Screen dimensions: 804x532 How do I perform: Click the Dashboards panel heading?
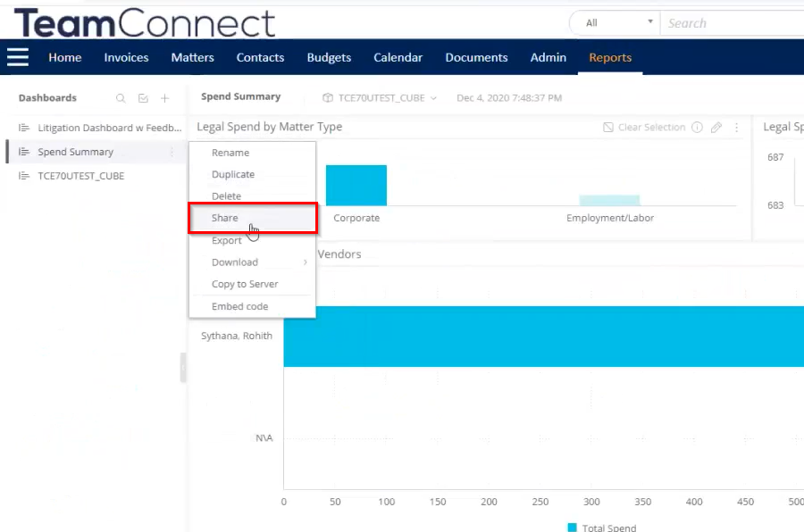click(x=47, y=98)
